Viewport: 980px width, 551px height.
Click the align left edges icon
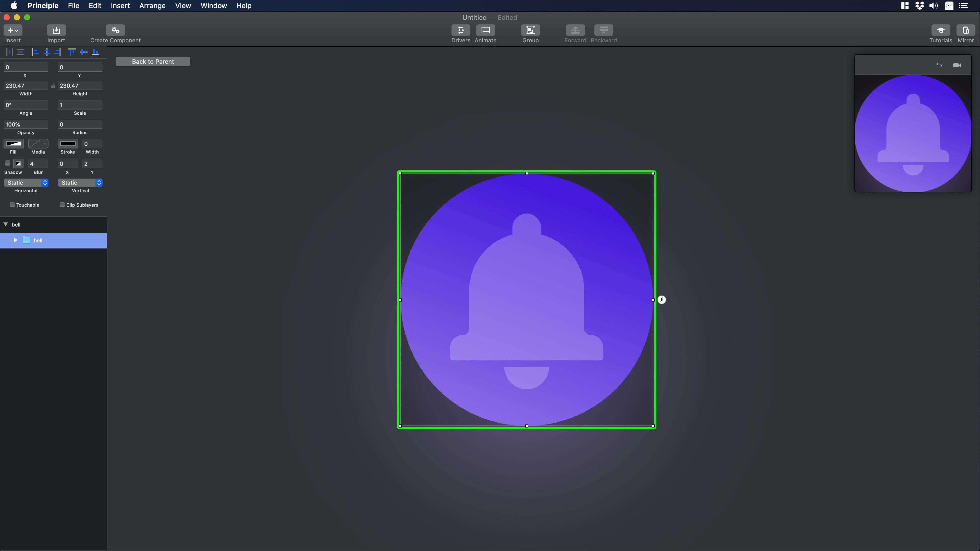35,52
